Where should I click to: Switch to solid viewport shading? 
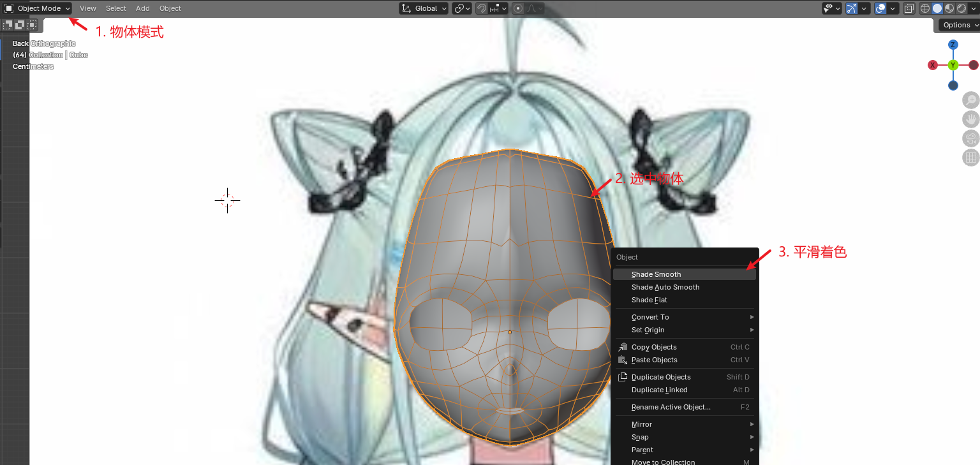pos(937,8)
